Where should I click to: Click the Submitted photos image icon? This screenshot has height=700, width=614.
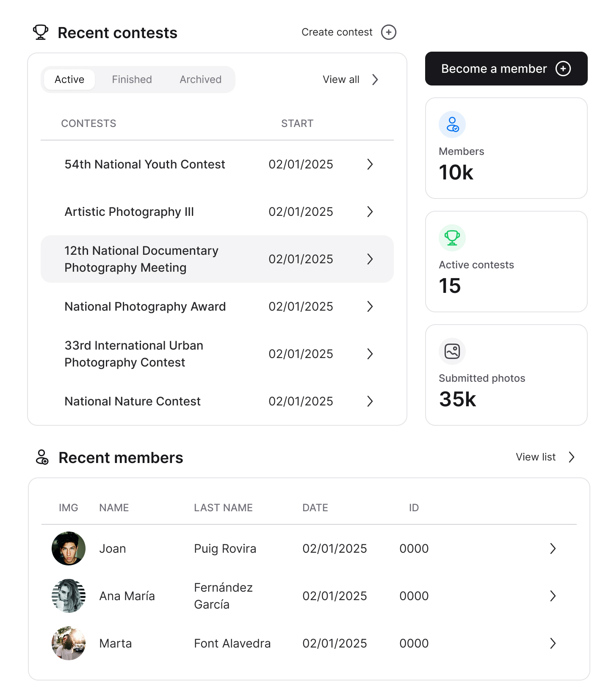tap(452, 351)
